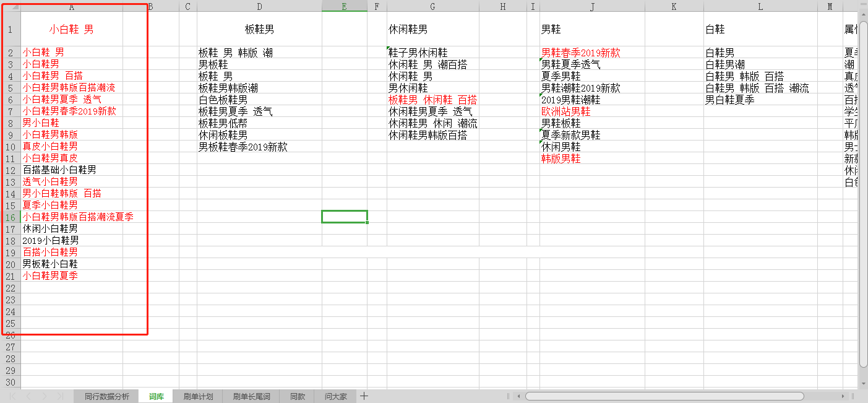The height and width of the screenshot is (403, 868).
Task: Select the entire column A header
Action: click(71, 6)
